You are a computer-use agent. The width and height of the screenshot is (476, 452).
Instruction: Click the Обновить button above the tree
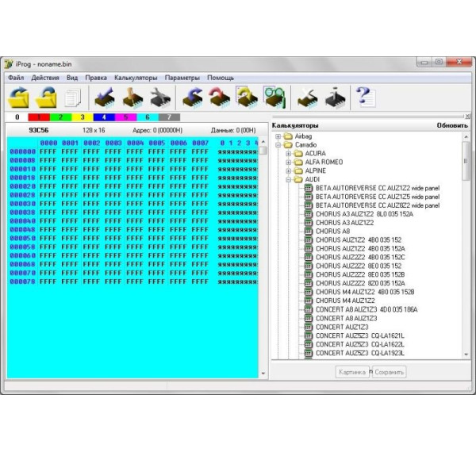click(x=451, y=125)
